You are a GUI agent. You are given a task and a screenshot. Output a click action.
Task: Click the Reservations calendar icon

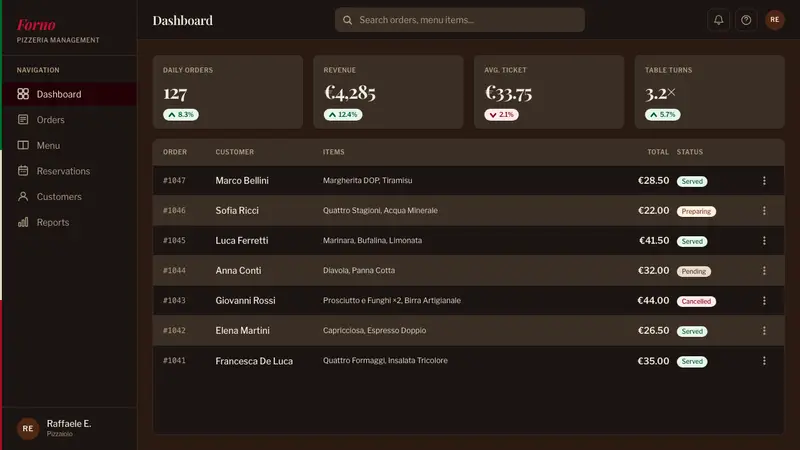point(23,170)
